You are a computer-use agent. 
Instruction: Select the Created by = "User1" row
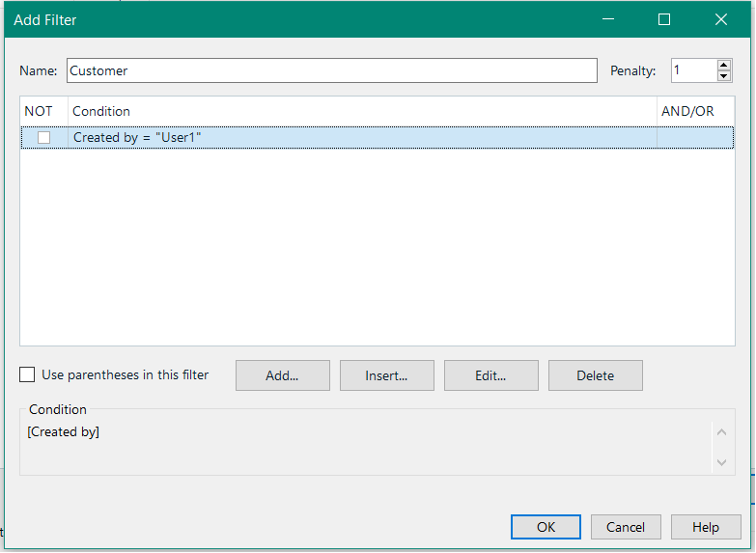[x=362, y=138]
